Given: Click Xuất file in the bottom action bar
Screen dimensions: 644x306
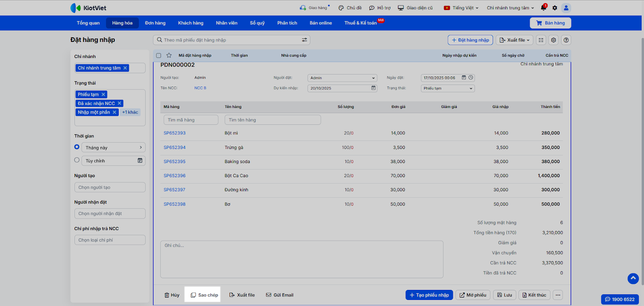Looking at the screenshot, I should click(x=242, y=295).
